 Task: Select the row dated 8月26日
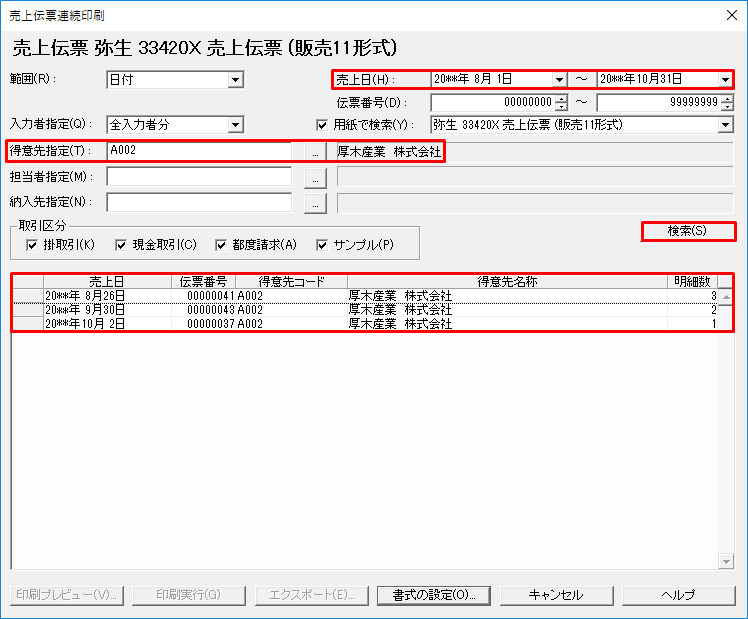[x=365, y=296]
